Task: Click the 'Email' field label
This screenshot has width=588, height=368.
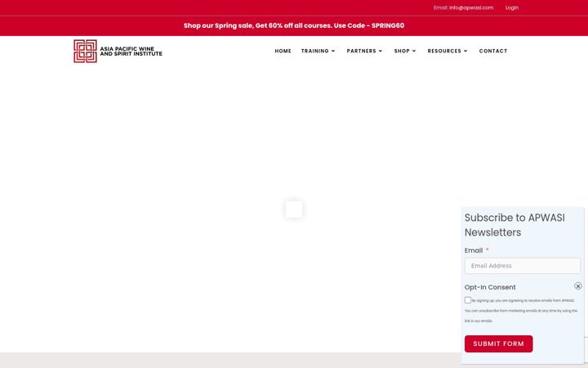Action: [474, 250]
